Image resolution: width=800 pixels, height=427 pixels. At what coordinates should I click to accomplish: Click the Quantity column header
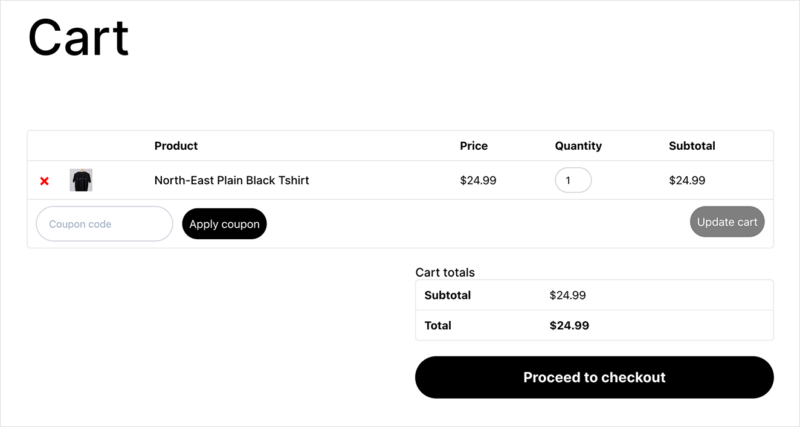tap(578, 146)
